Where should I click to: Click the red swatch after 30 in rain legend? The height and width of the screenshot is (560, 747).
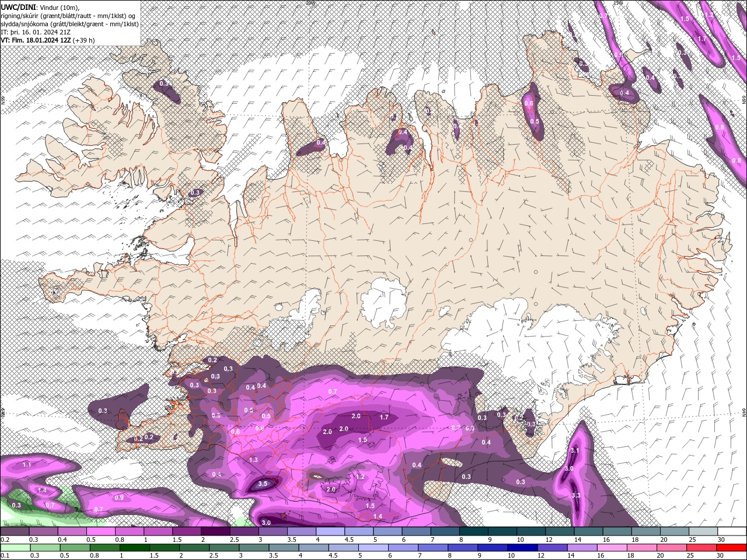coord(732,548)
